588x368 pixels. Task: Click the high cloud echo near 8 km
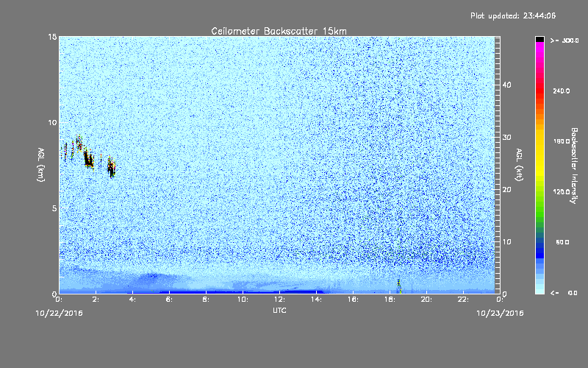(x=89, y=158)
